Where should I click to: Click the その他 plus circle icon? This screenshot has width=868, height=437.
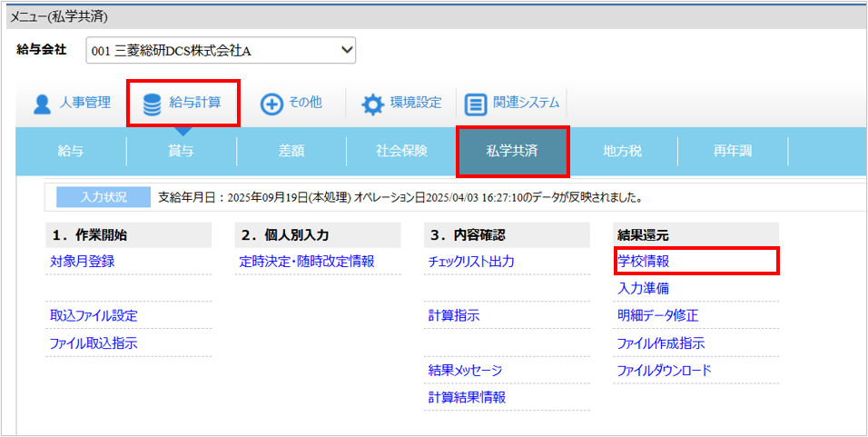pyautogui.click(x=271, y=104)
